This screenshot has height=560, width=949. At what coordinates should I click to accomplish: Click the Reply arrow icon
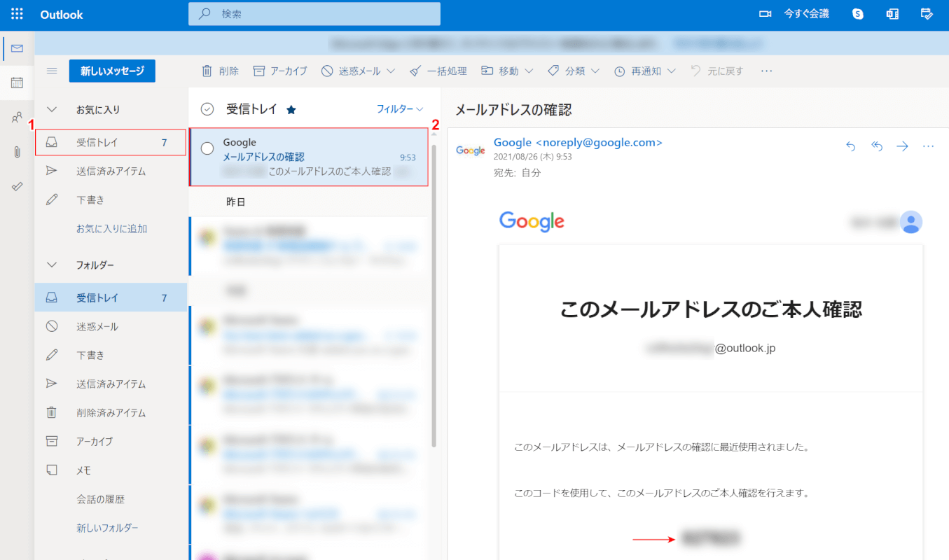click(851, 146)
